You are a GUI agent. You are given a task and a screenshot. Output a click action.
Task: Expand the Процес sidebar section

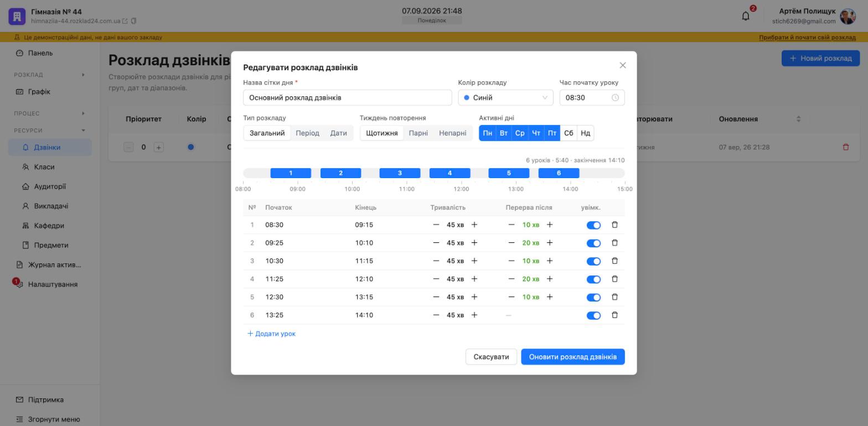pyautogui.click(x=50, y=113)
